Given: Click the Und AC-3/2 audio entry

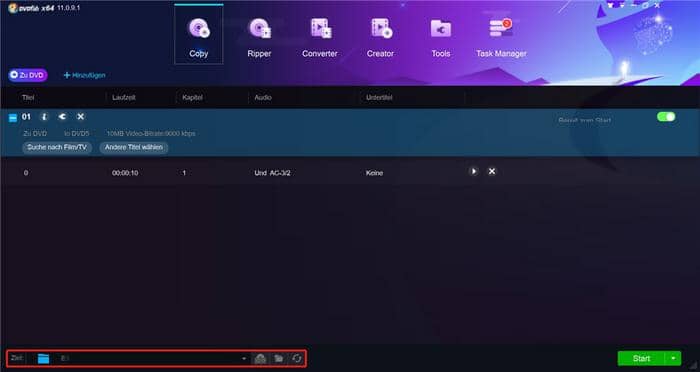Looking at the screenshot, I should (272, 173).
